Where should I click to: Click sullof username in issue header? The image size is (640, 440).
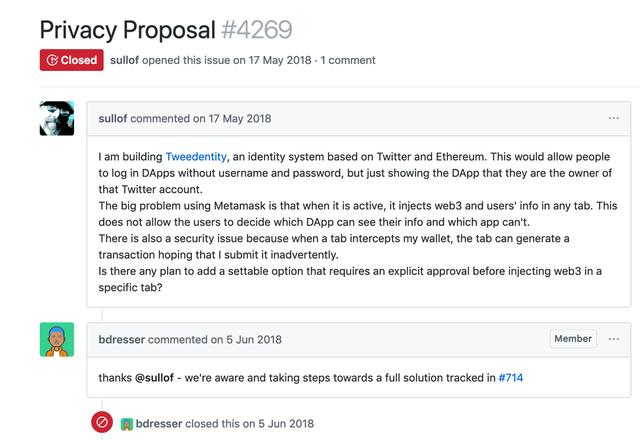pos(124,60)
